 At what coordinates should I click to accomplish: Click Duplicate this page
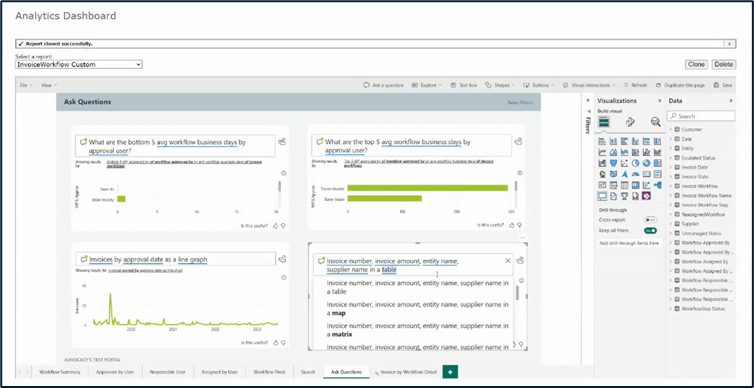680,85
